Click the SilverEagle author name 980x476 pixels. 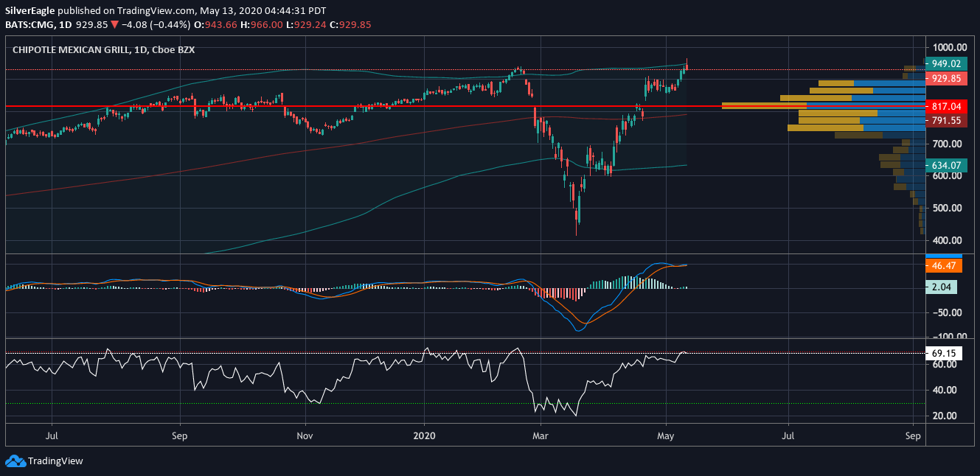(x=29, y=10)
